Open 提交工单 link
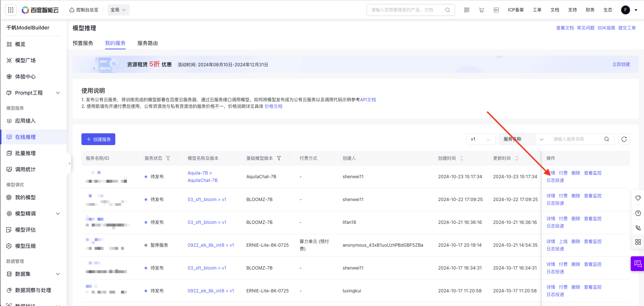This screenshot has width=644, height=306. pyautogui.click(x=627, y=28)
